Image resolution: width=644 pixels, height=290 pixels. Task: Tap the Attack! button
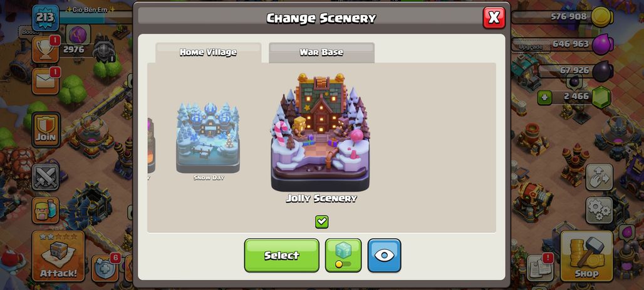58,256
